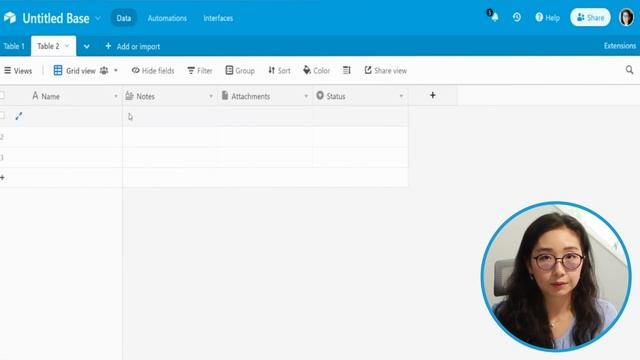Image resolution: width=640 pixels, height=360 pixels.
Task: Open the Automations tab
Action: click(x=167, y=18)
